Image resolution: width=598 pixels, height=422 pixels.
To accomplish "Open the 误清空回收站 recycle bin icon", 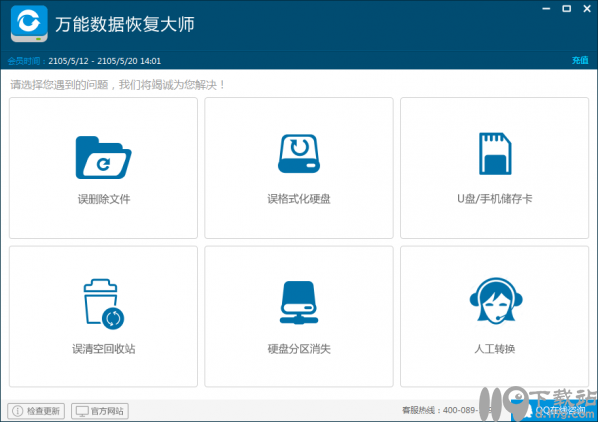I will (103, 304).
